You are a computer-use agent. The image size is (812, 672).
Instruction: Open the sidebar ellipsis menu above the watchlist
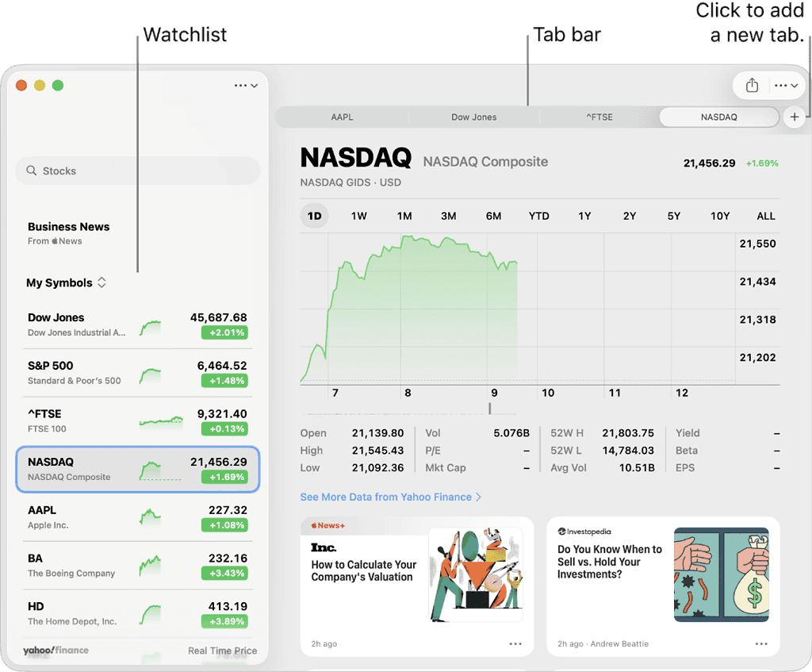tap(246, 86)
